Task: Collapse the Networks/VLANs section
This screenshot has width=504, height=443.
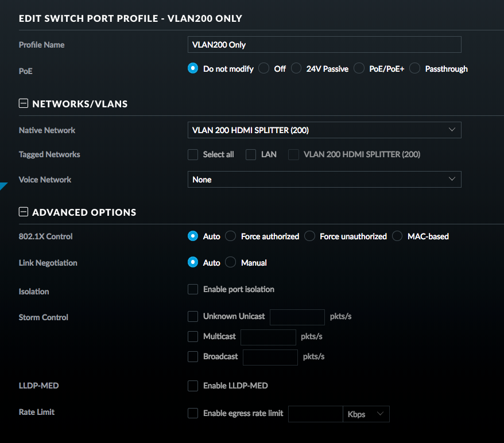Action: point(24,104)
